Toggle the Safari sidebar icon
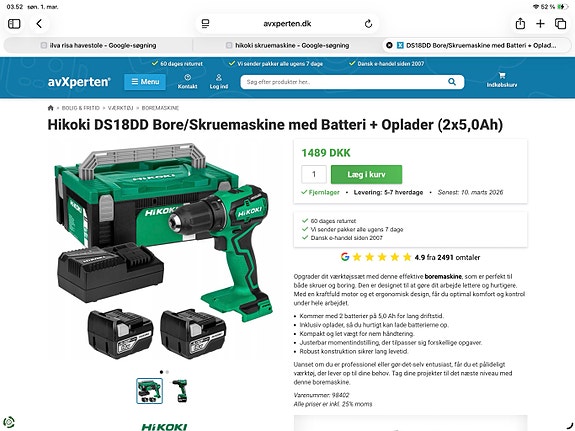Screen dimensions: 575x431 point(14,24)
